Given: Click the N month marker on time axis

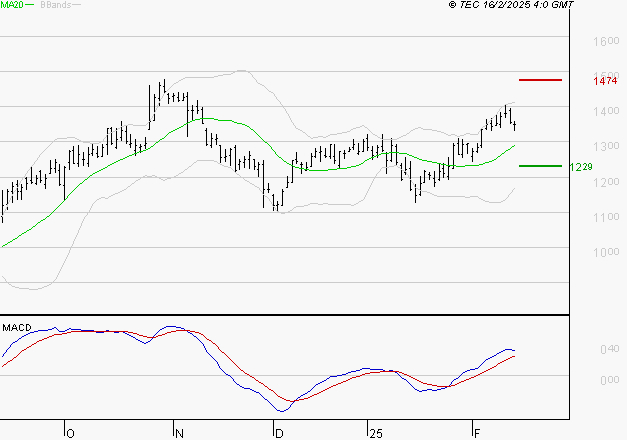Looking at the screenshot, I should 179,434.
